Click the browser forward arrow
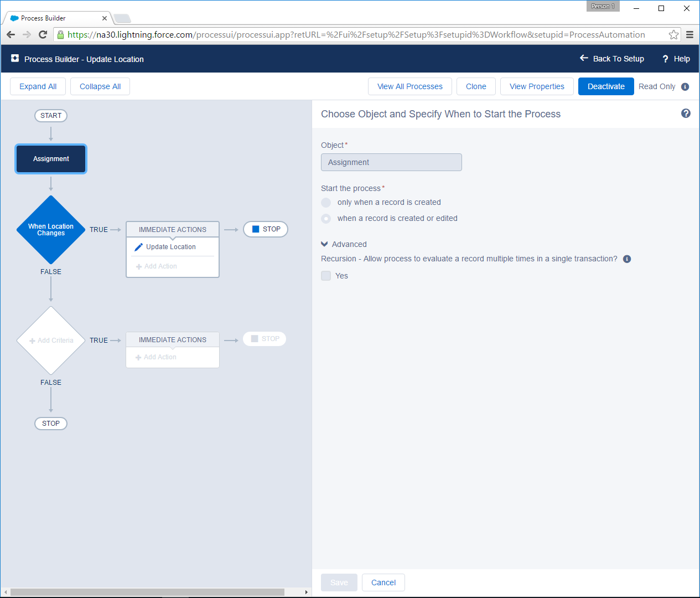The image size is (700, 598). tap(27, 34)
